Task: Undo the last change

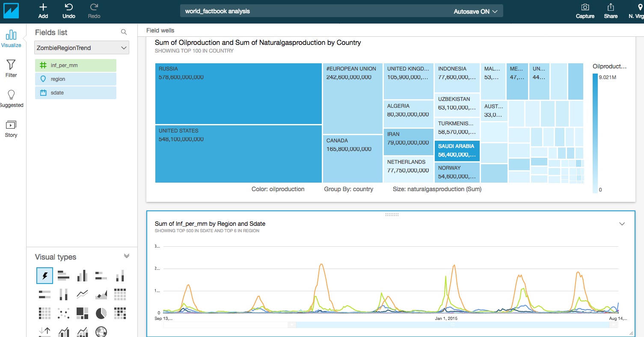Action: tap(68, 11)
